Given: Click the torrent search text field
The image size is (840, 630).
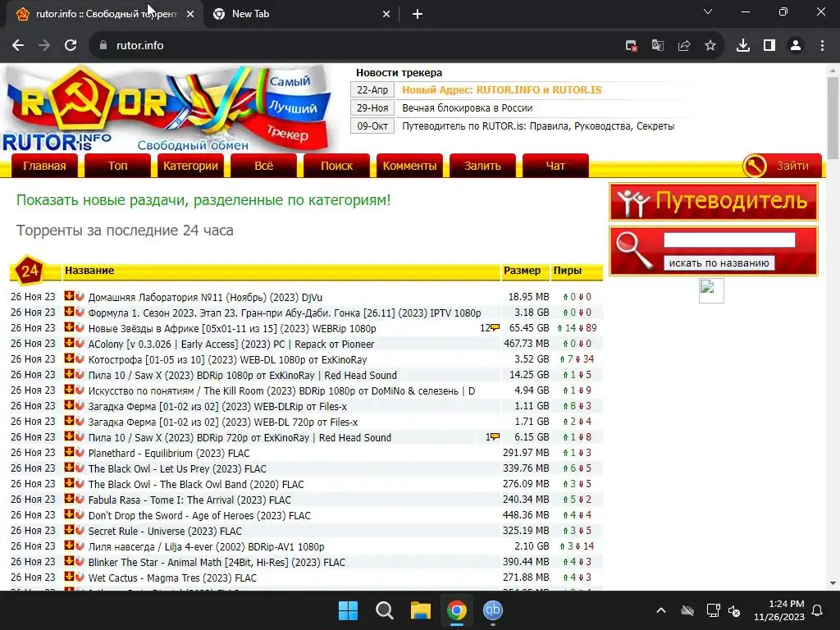Looking at the screenshot, I should [729, 240].
